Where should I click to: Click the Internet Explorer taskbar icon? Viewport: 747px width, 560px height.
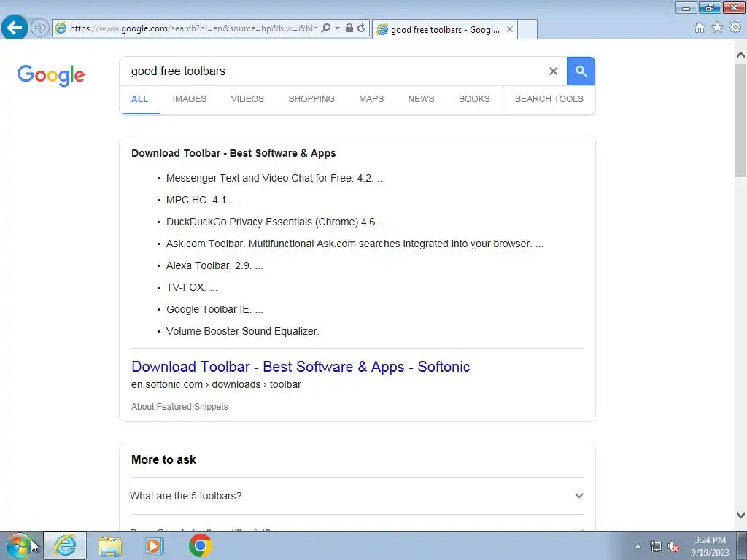65,545
